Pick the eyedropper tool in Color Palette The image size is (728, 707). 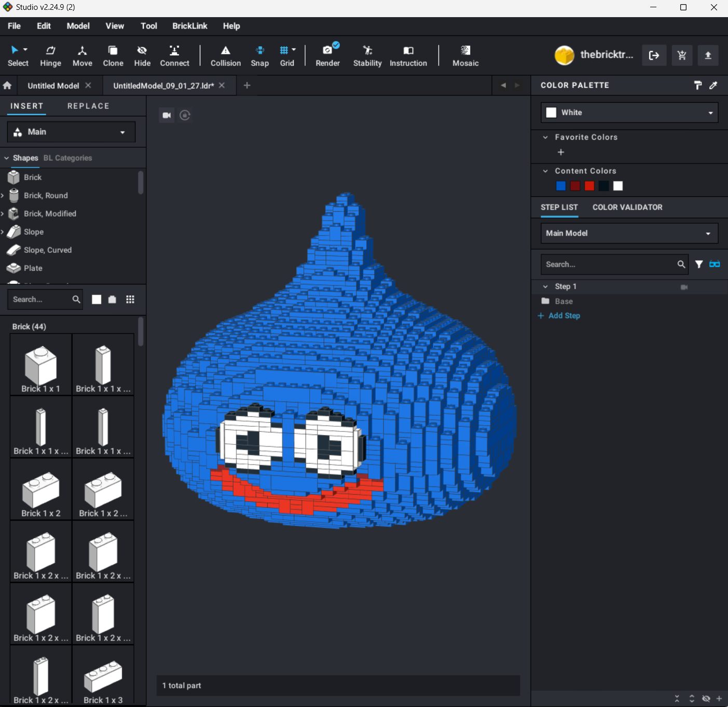click(713, 85)
